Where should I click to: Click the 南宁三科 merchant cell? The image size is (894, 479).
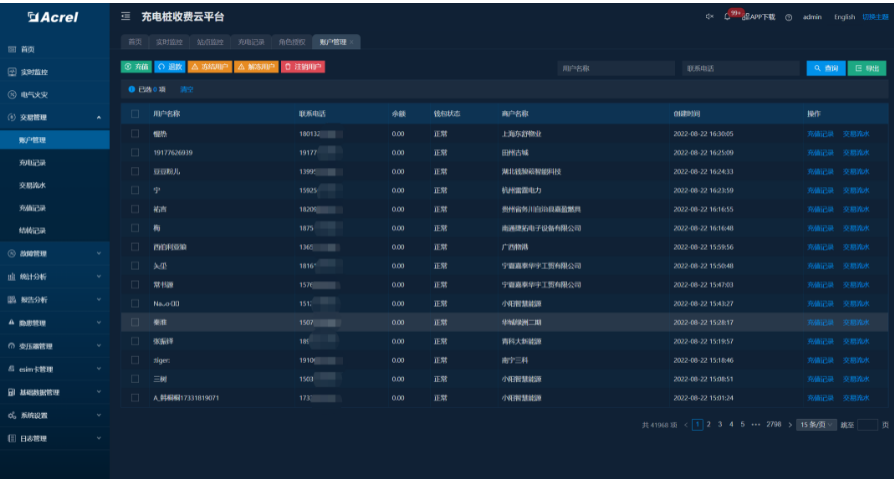coord(515,360)
